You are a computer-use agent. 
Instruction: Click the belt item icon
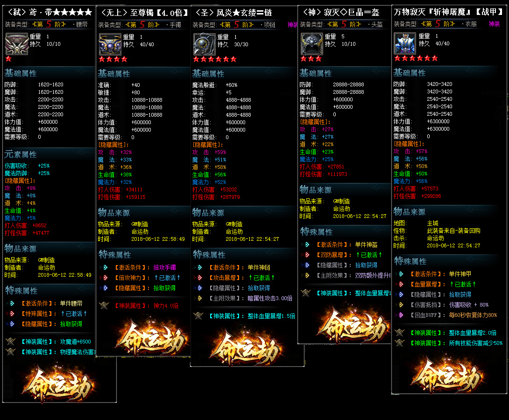click(x=16, y=44)
